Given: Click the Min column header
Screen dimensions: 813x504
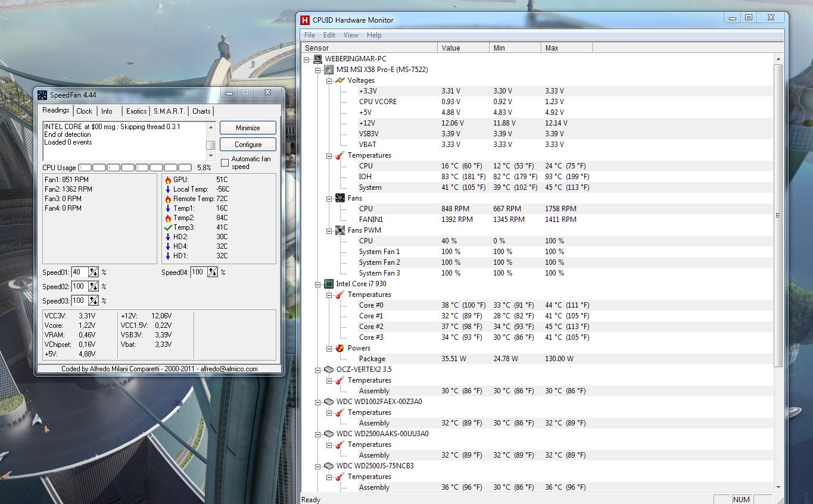Looking at the screenshot, I should pos(515,48).
